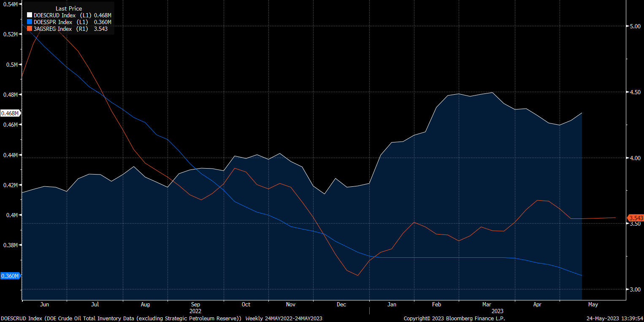The image size is (644, 322).
Task: Click the 24-May-2023 13:39:54 timestamp
Action: click(x=615, y=318)
